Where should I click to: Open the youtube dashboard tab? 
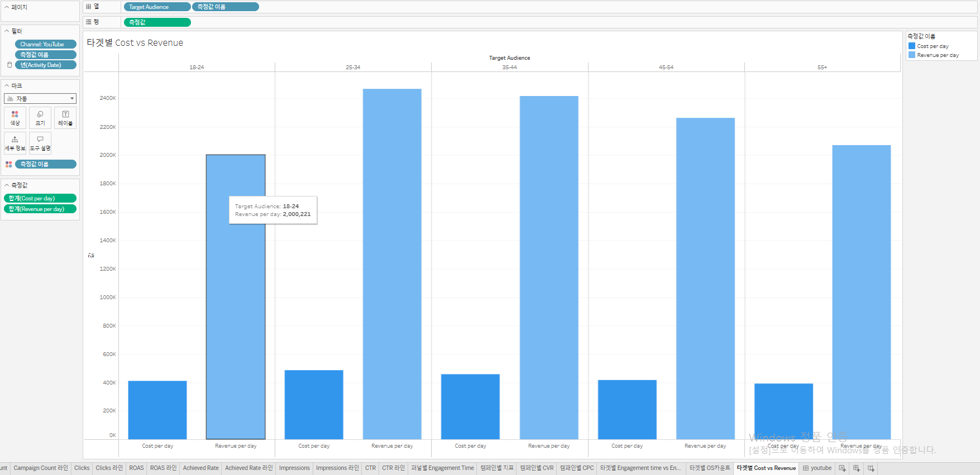coord(818,468)
